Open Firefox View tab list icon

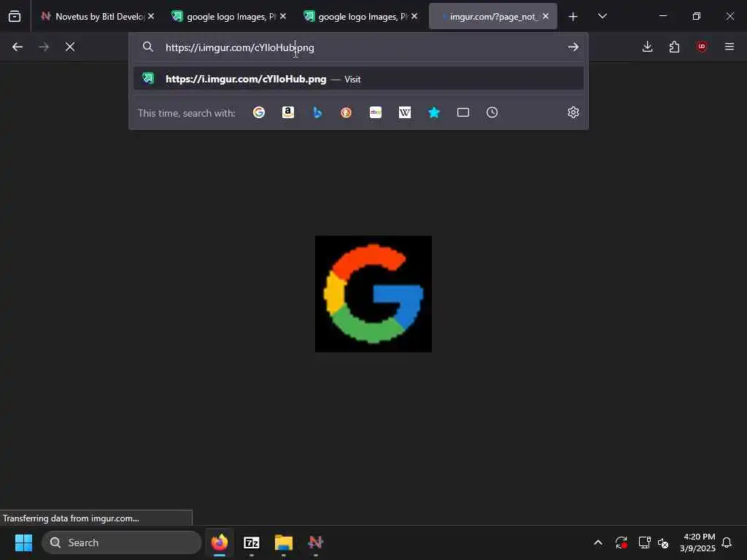15,16
